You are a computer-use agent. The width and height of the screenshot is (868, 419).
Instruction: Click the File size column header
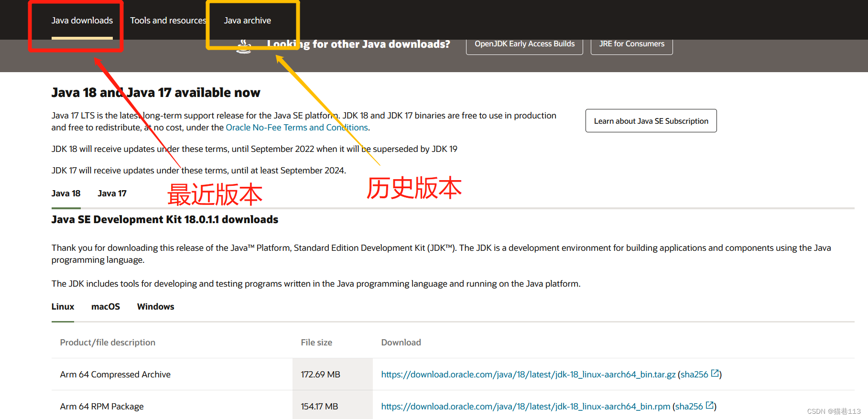[316, 343]
